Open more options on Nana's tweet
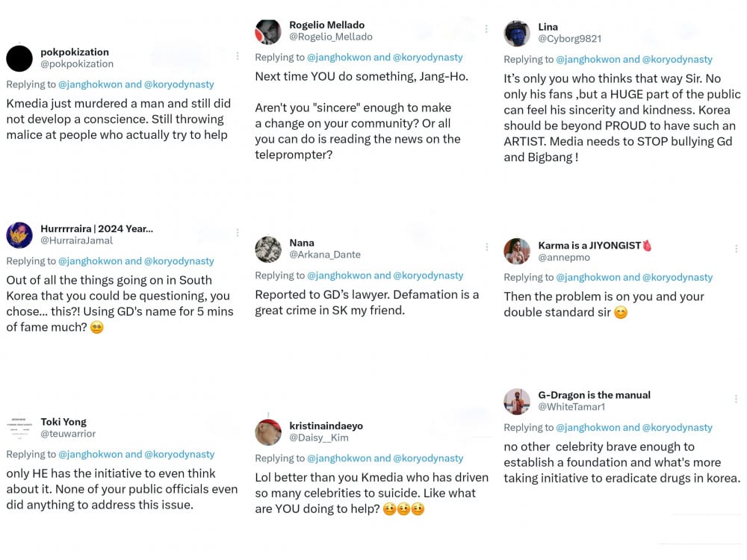This screenshot has height=560, width=747. pos(486,246)
